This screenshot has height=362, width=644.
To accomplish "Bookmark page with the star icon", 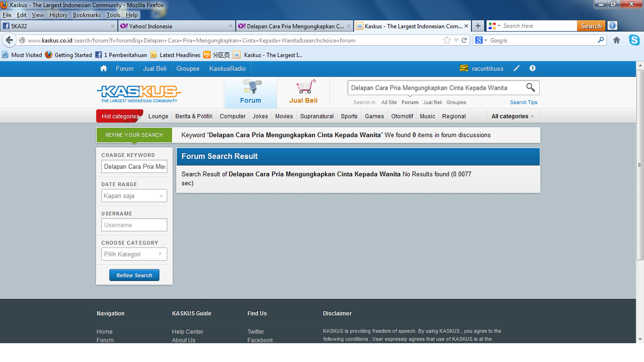I will tap(447, 40).
